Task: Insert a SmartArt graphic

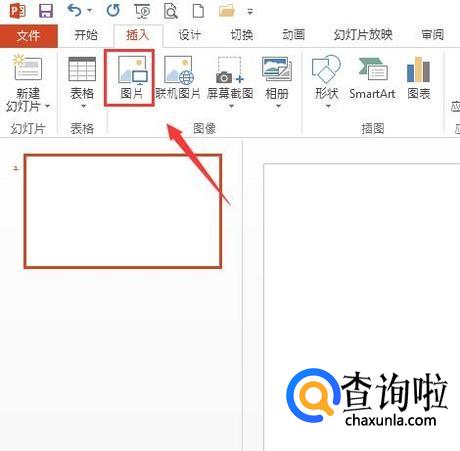Action: pos(372,78)
